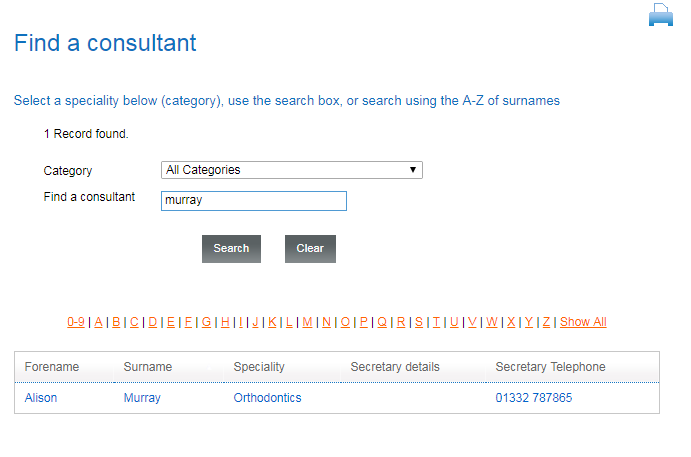Screen dimensions: 691x457
Task: Click the telephone number 01332 787865
Action: click(534, 398)
